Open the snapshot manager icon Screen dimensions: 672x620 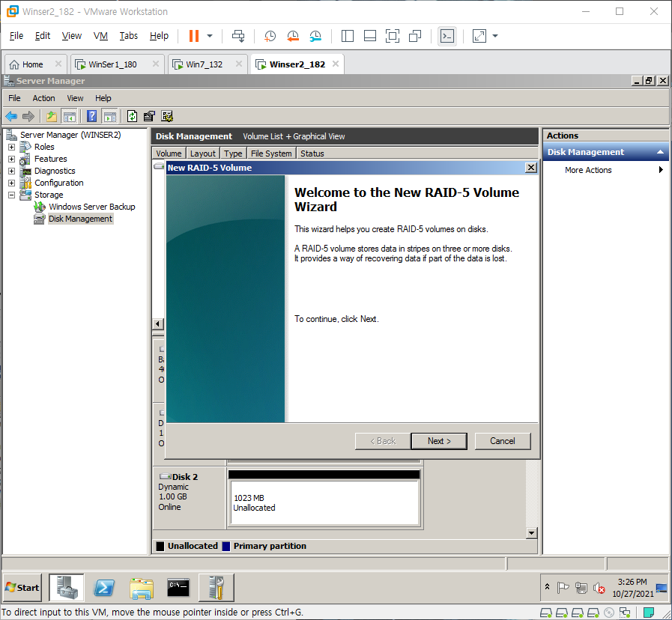315,36
